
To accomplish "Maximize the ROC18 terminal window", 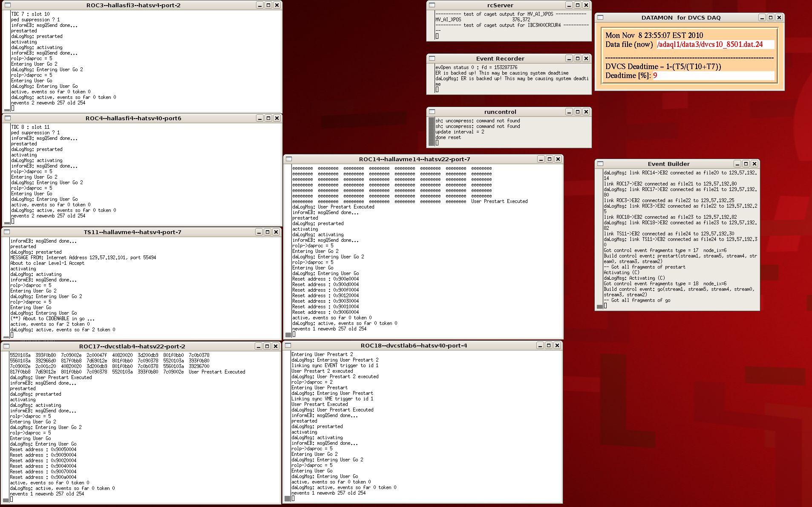I will point(549,345).
